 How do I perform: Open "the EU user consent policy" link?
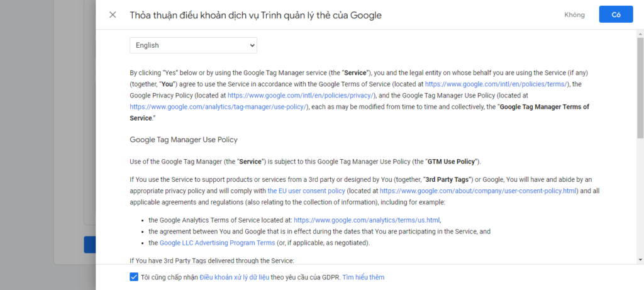[x=306, y=191]
